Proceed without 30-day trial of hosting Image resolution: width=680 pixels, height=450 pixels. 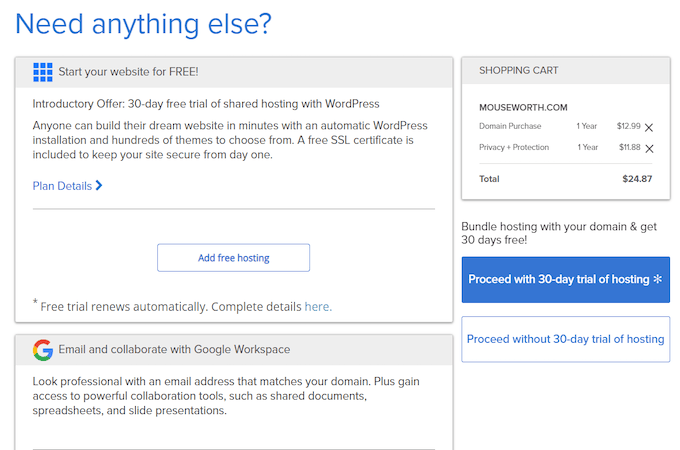pyautogui.click(x=566, y=339)
